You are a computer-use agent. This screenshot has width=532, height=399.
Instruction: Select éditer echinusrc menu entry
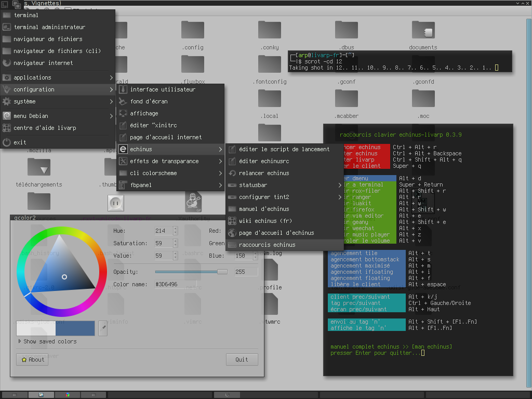coord(285,161)
